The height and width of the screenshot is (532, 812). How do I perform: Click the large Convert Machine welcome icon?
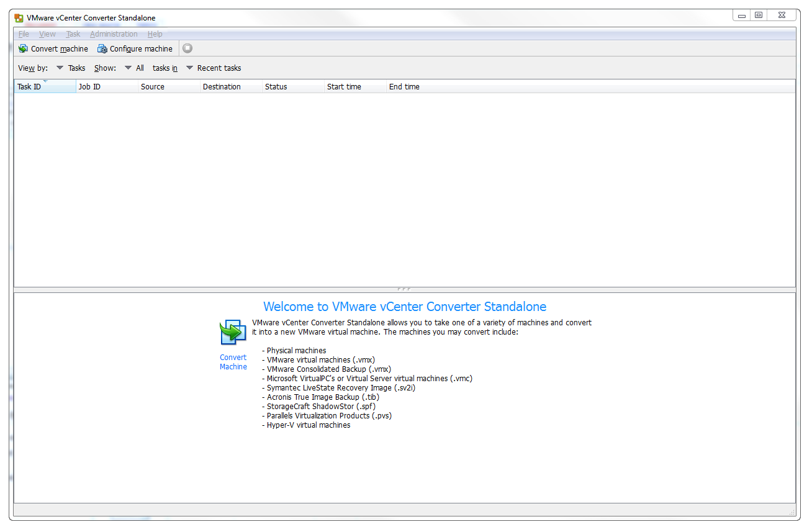tap(233, 333)
